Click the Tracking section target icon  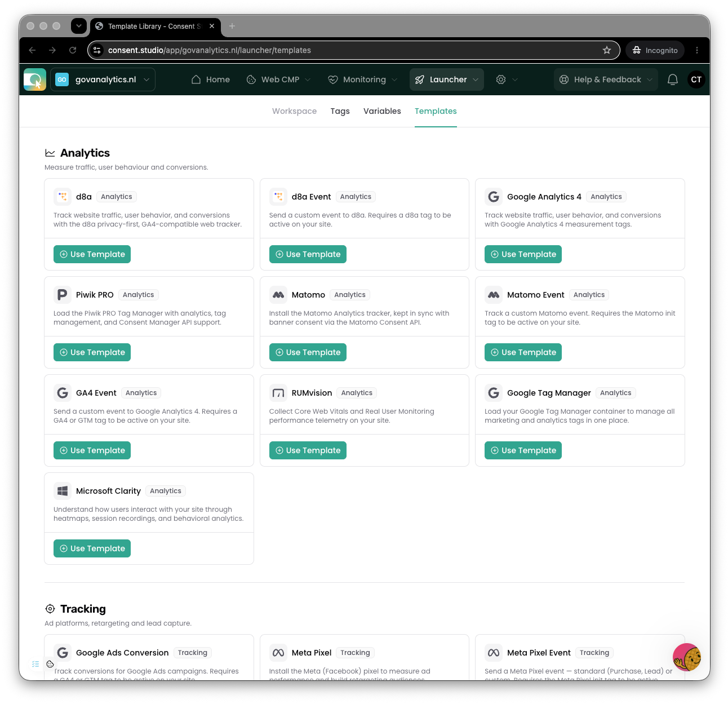[50, 609]
